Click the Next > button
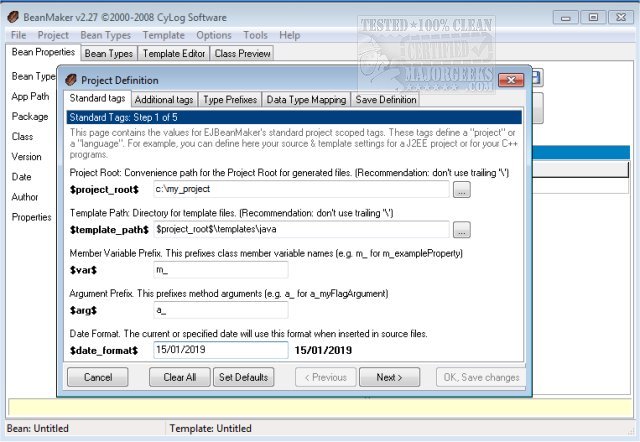This screenshot has width=640, height=442. [x=389, y=377]
